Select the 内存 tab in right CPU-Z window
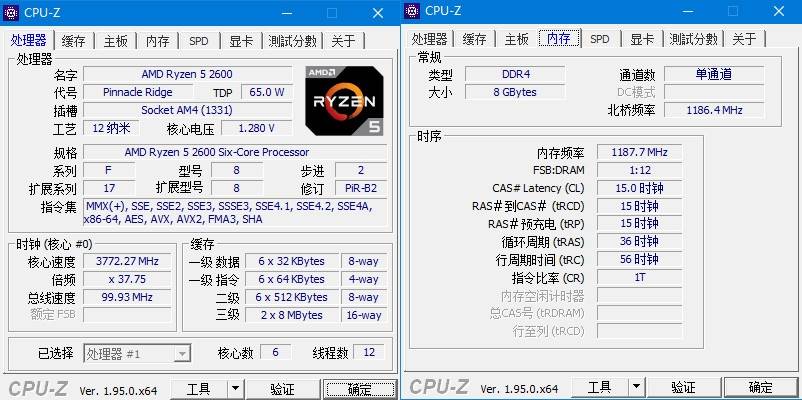Viewport: 802px width, 400px height. coord(559,38)
